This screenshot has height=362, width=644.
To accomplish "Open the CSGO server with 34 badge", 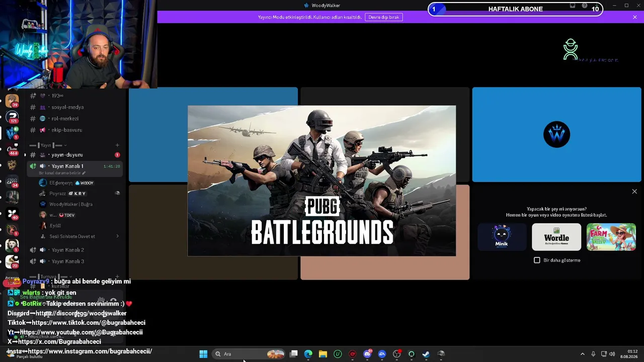I will coord(12,182).
